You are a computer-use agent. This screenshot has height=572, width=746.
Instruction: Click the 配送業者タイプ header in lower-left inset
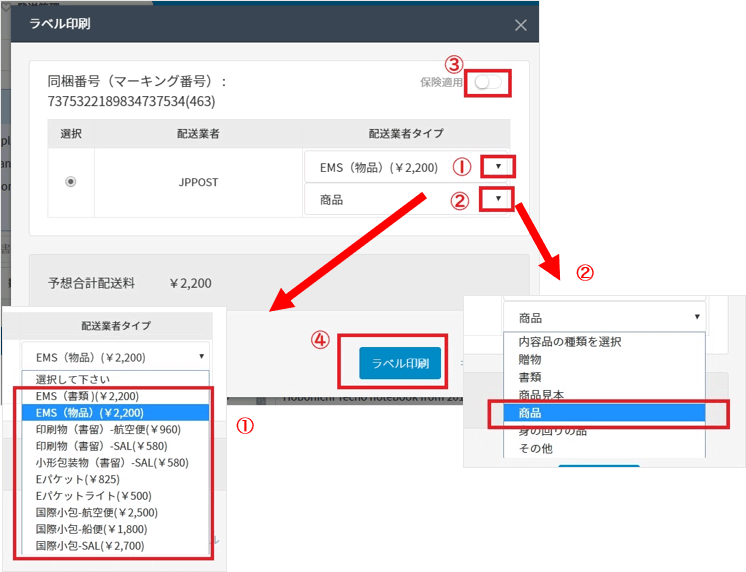pyautogui.click(x=116, y=326)
